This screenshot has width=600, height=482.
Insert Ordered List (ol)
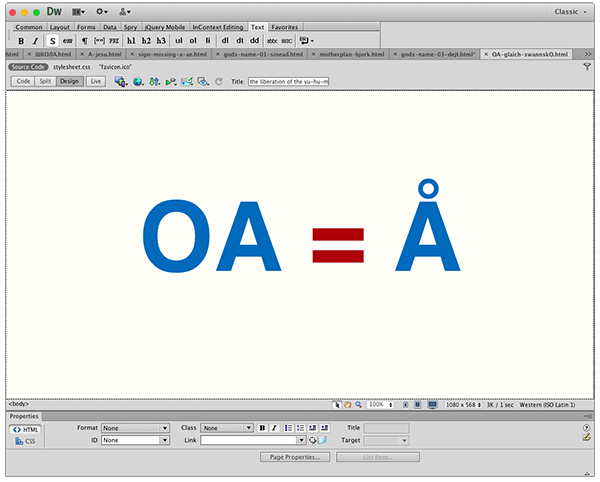tap(193, 41)
